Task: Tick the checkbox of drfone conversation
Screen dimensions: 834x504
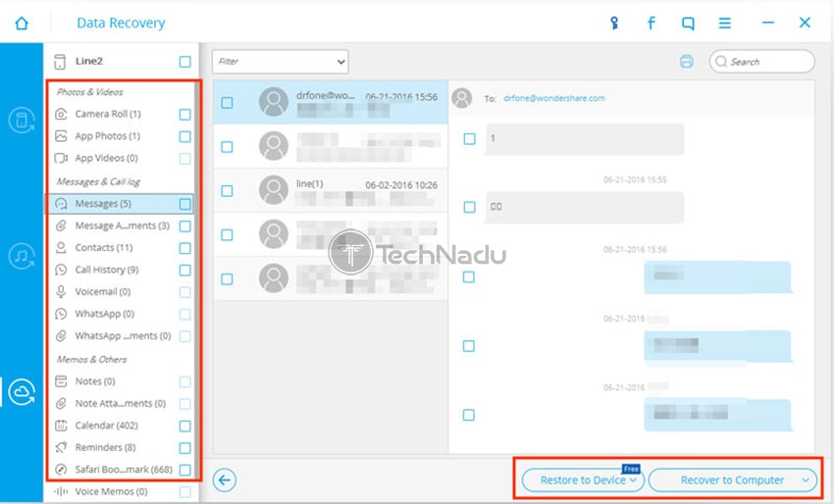Action: 227,103
